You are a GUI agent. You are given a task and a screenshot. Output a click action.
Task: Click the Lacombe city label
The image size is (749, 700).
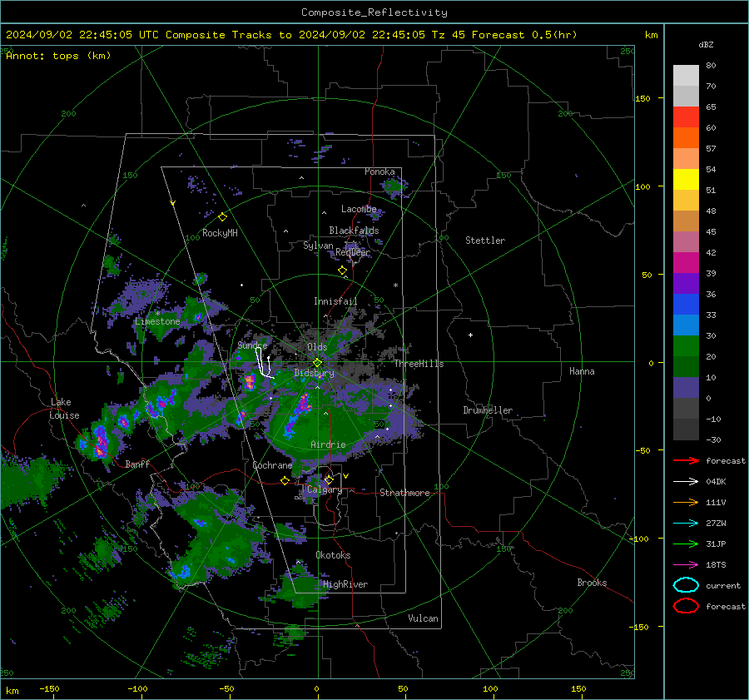[359, 209]
